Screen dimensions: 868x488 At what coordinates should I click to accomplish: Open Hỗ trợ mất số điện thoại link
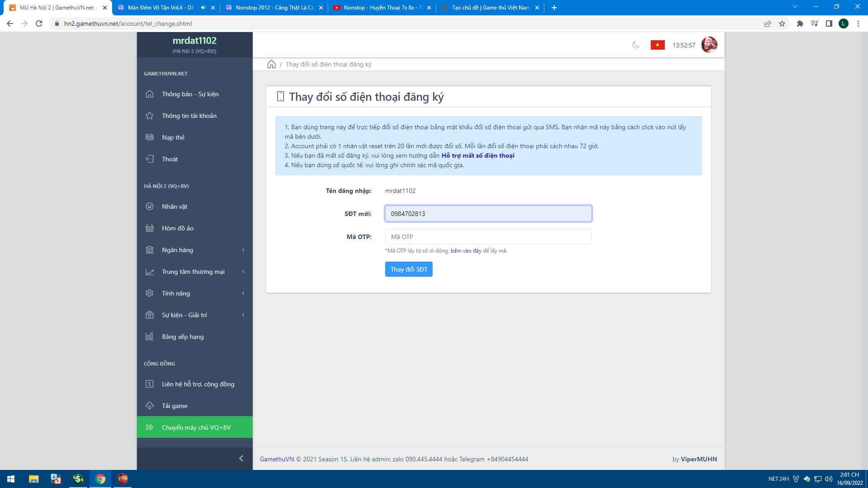tap(478, 155)
